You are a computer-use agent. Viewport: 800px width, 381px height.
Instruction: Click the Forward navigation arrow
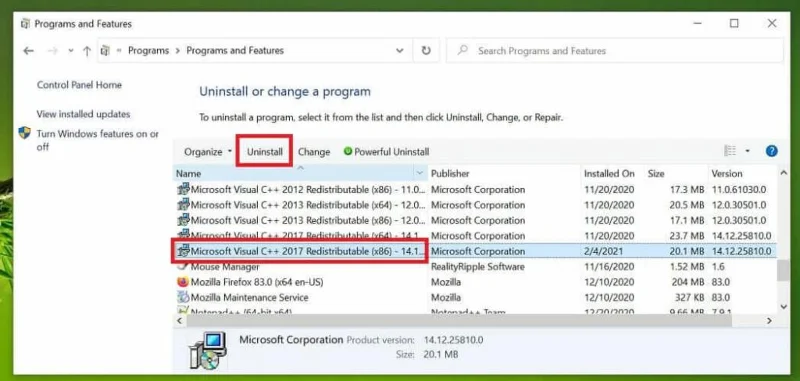(52, 50)
